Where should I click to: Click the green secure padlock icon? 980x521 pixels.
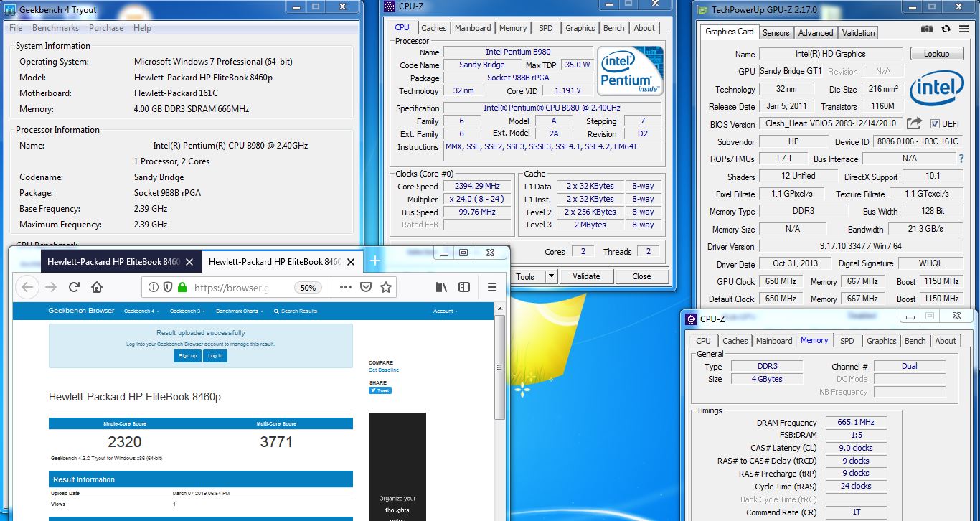(x=182, y=287)
